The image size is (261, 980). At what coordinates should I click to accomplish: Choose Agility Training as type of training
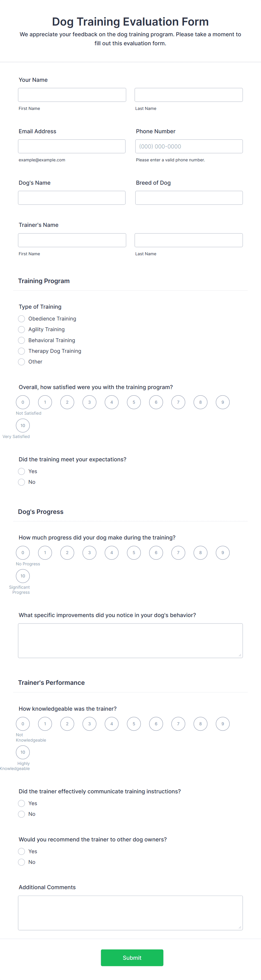[21, 329]
